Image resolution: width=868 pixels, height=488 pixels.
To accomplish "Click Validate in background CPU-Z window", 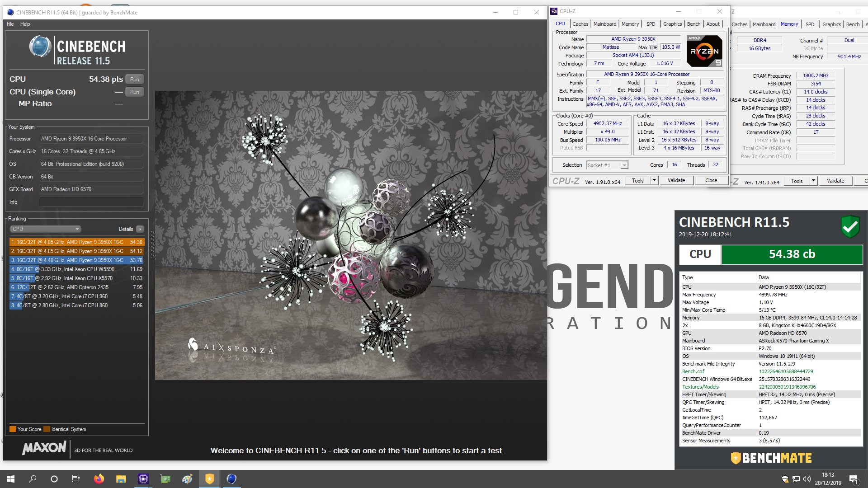I will click(835, 181).
